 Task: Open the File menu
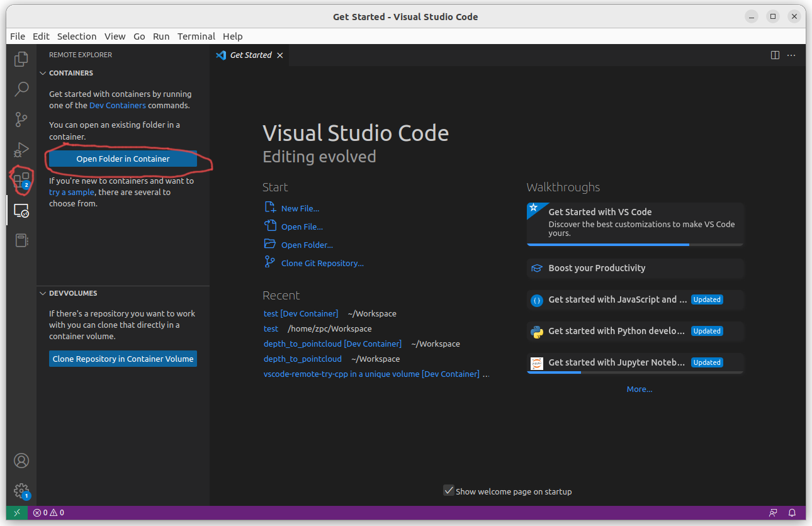[18, 36]
